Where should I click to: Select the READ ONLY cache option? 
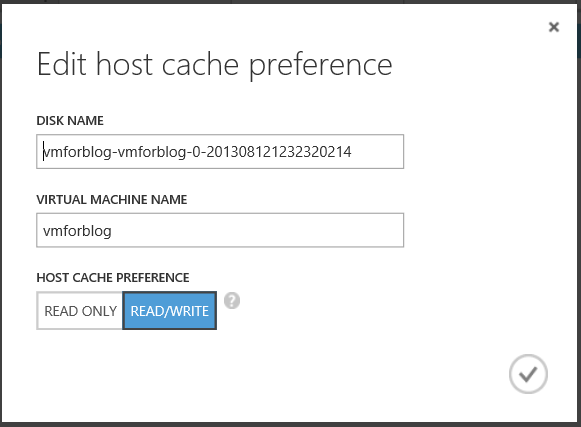(80, 311)
